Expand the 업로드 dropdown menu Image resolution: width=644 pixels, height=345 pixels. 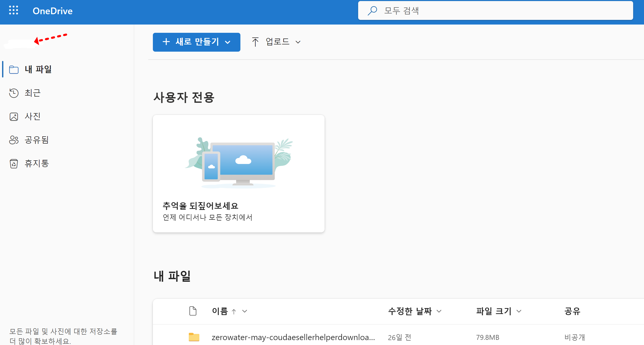click(x=299, y=42)
